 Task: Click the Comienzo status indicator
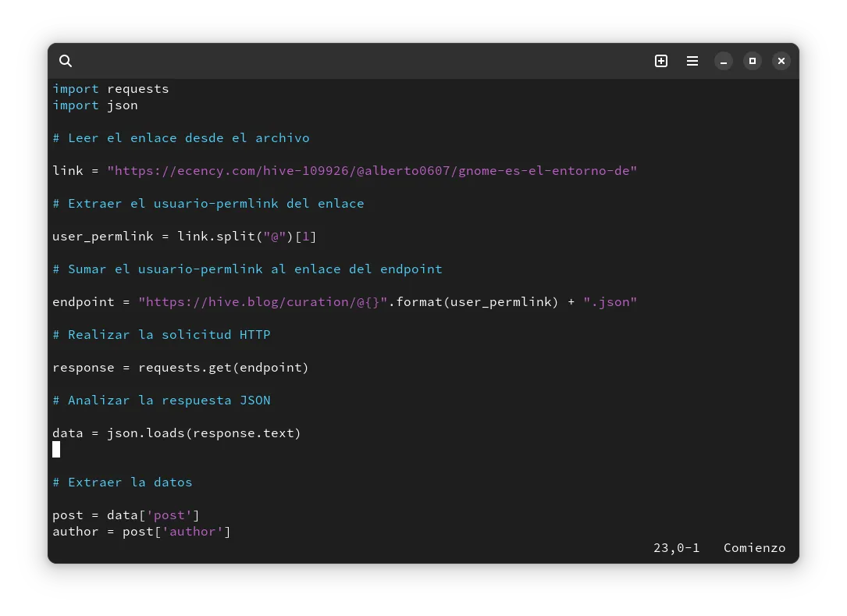pyautogui.click(x=754, y=547)
